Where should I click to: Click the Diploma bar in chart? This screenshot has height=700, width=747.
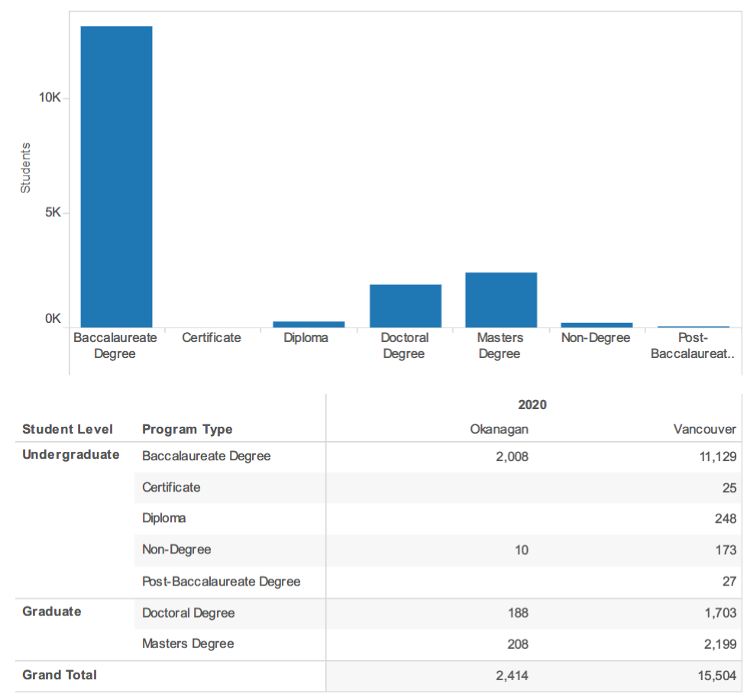pyautogui.click(x=309, y=324)
